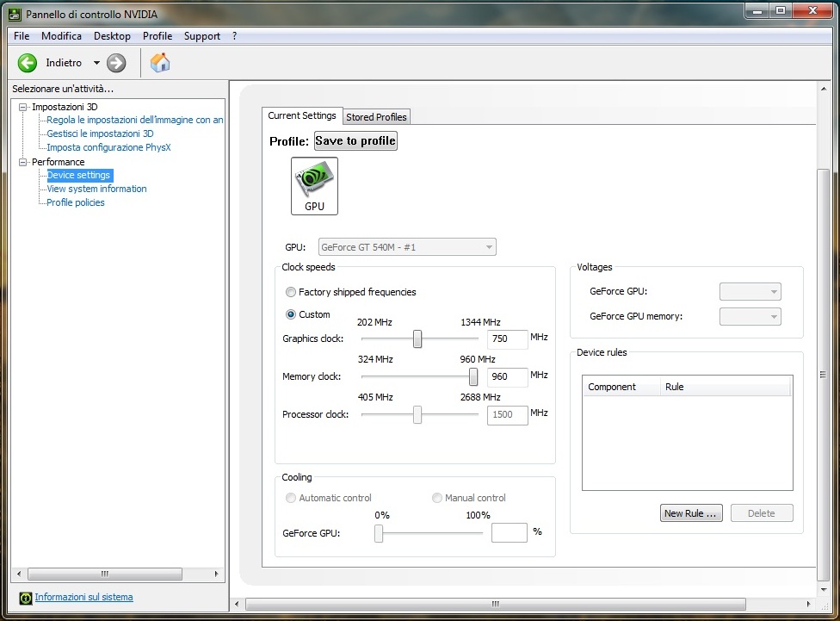Select the Custom clock speeds option

pos(291,314)
